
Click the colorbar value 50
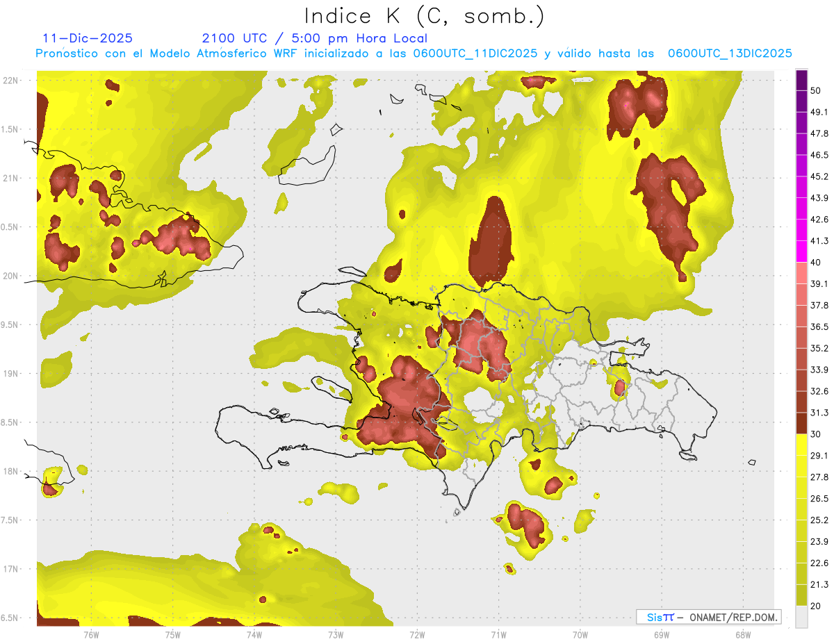817,90
